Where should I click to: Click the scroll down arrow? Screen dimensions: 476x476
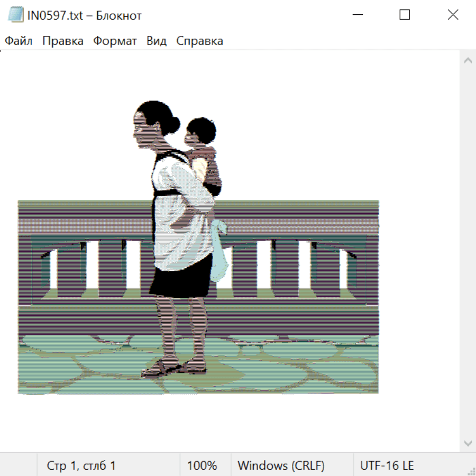click(468, 443)
